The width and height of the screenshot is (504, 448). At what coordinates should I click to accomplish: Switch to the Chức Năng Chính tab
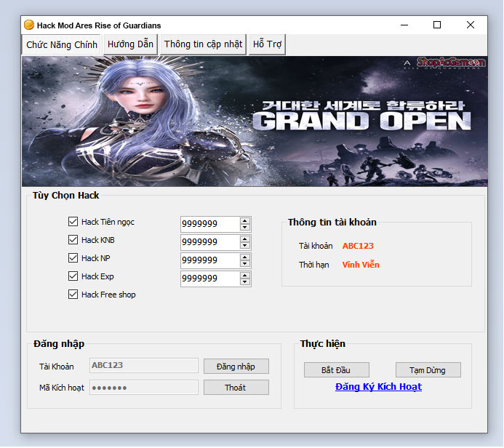coord(61,44)
